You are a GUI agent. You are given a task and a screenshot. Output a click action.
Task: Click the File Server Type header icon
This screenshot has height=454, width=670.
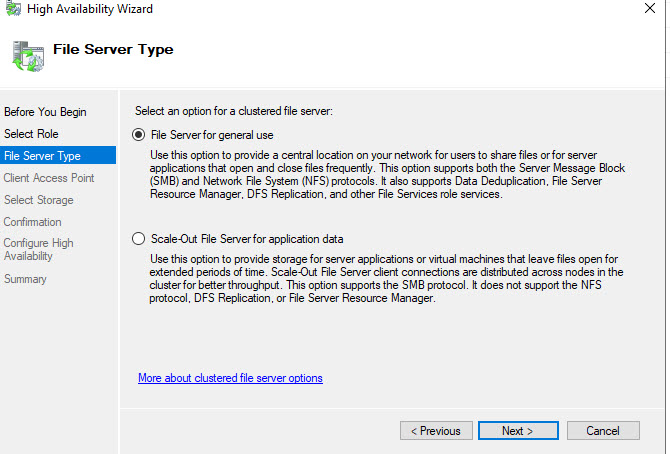coord(25,54)
